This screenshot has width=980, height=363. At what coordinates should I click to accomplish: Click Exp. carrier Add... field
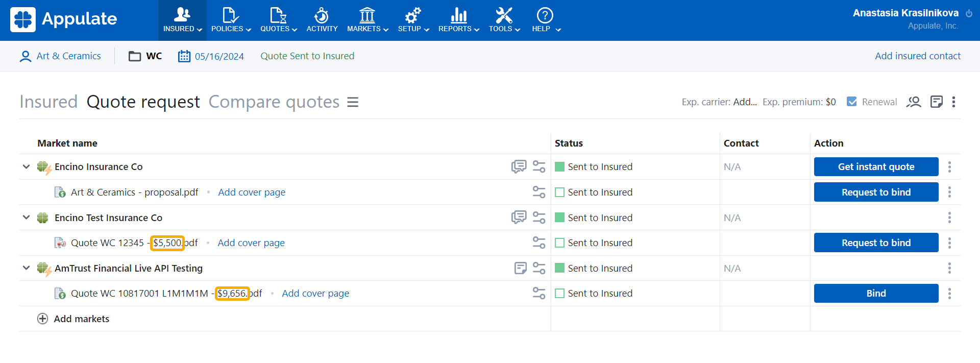coord(745,102)
